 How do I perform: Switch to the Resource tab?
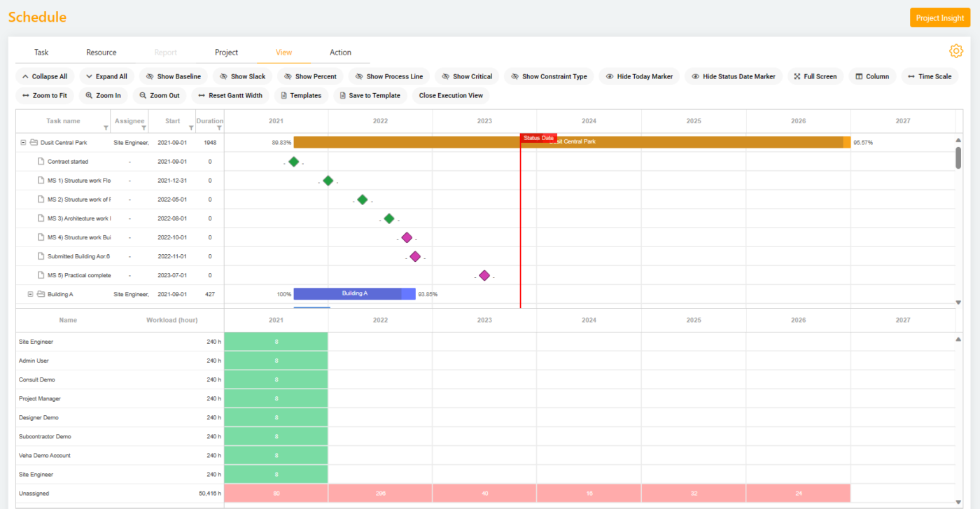pyautogui.click(x=101, y=53)
